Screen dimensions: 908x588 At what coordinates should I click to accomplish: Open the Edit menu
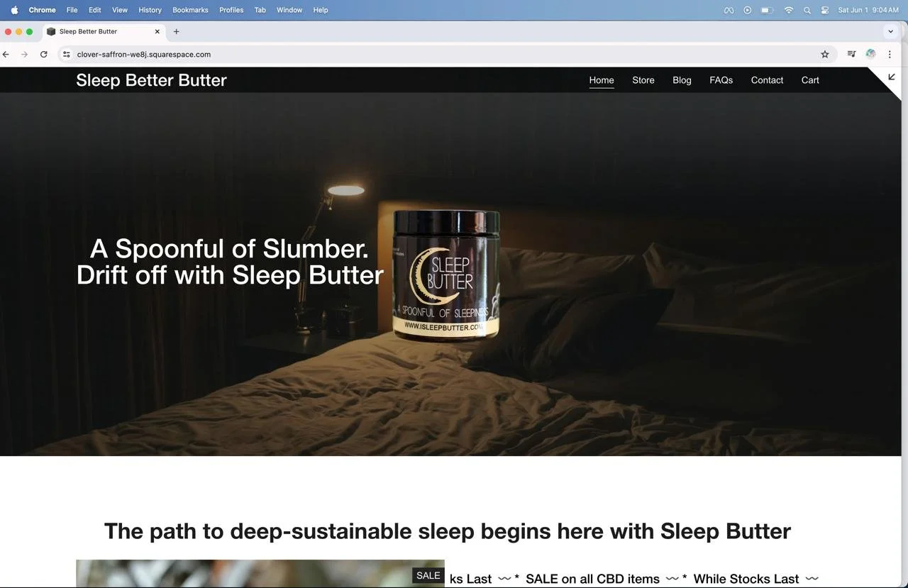(x=94, y=10)
